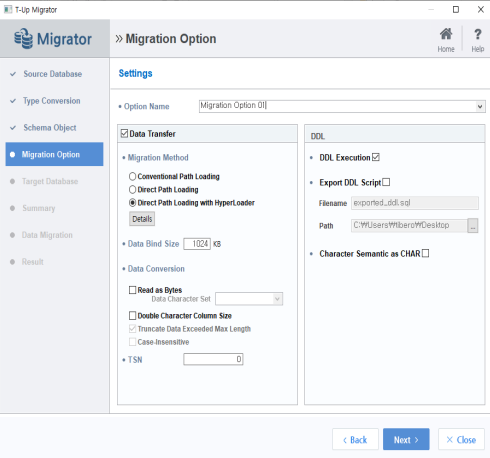490x458 pixels.
Task: Toggle the Case-Insensitive checkbox
Action: pyautogui.click(x=132, y=342)
